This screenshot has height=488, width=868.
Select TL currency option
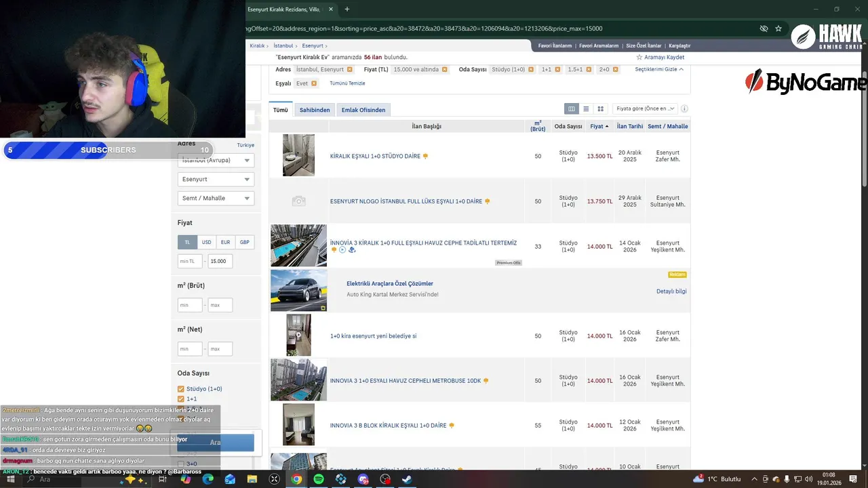[187, 242]
